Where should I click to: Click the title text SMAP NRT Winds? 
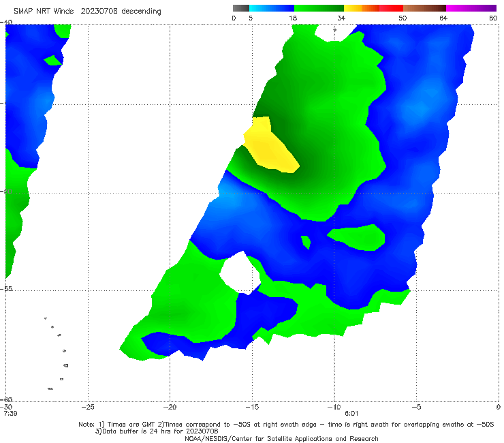coord(44,12)
